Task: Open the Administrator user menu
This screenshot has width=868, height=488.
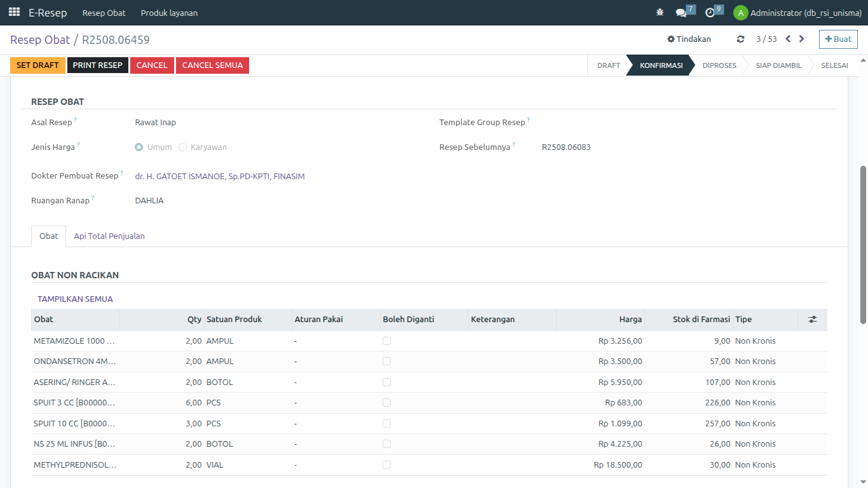Action: (x=797, y=13)
